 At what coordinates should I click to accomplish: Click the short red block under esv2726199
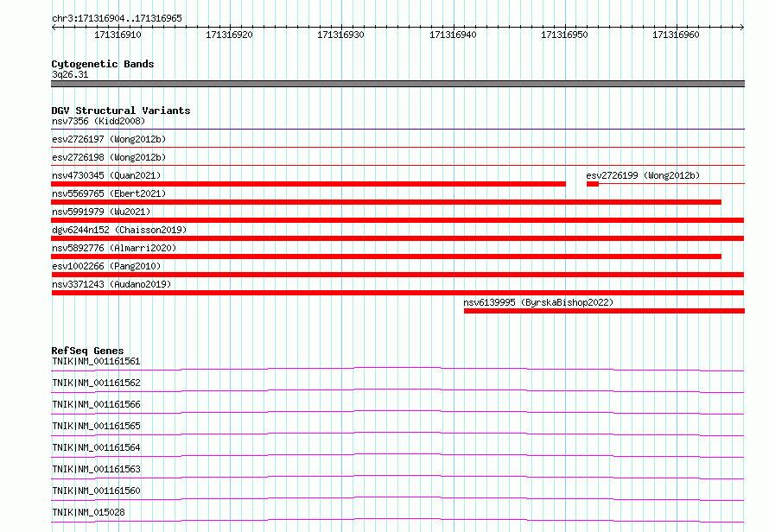click(593, 184)
